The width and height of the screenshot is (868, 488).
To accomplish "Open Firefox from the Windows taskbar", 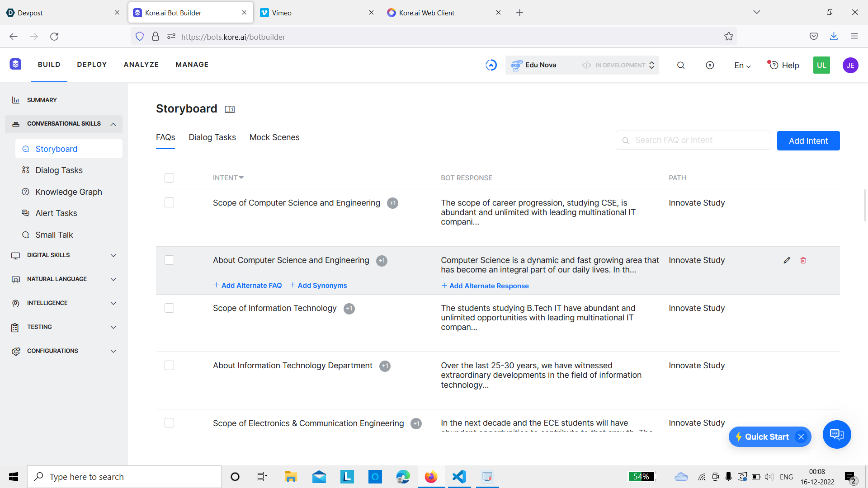I will (x=431, y=477).
